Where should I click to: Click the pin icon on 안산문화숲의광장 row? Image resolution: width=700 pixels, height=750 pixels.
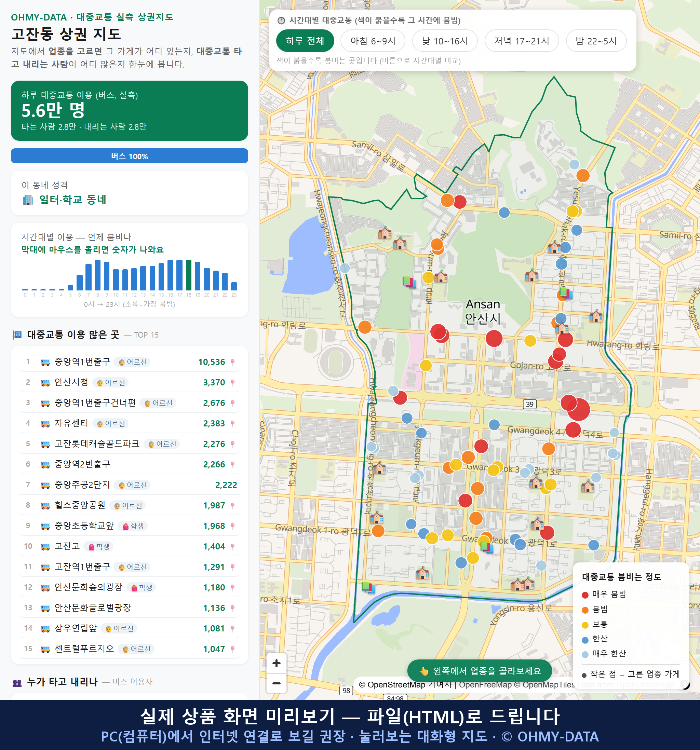click(x=232, y=587)
